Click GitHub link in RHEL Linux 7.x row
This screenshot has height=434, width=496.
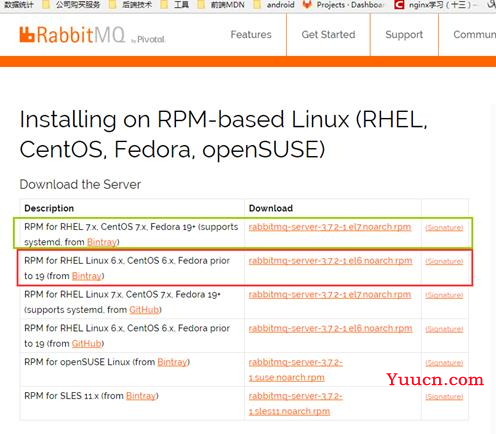144,310
